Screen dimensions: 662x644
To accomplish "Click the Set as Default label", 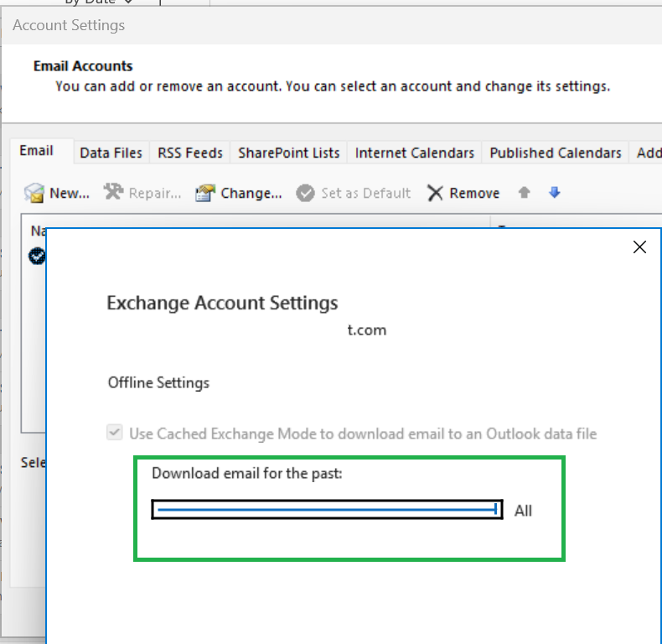I will pos(365,193).
